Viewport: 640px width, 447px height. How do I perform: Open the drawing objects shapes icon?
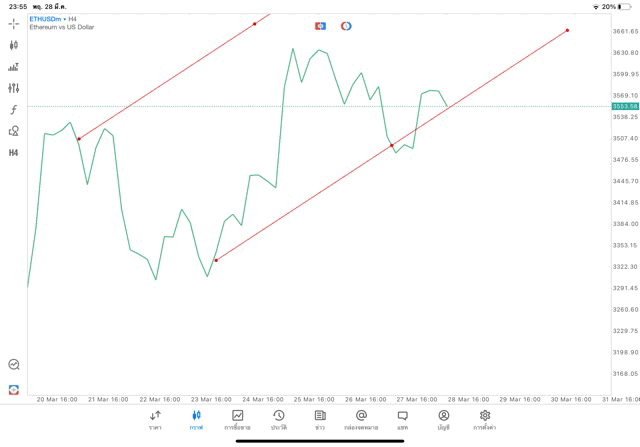tap(14, 131)
